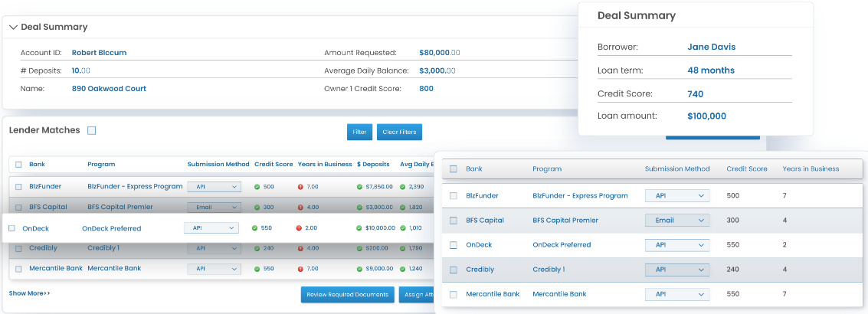868x314 pixels.
Task: Collapse the Deal Summary section chevron
Action: pos(13,27)
